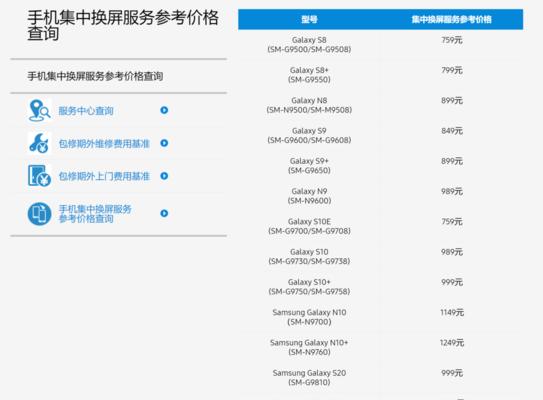Select the Samsung Galaxy S20 (SM-G9810) cell
The height and width of the screenshot is (400, 543).
tap(309, 377)
